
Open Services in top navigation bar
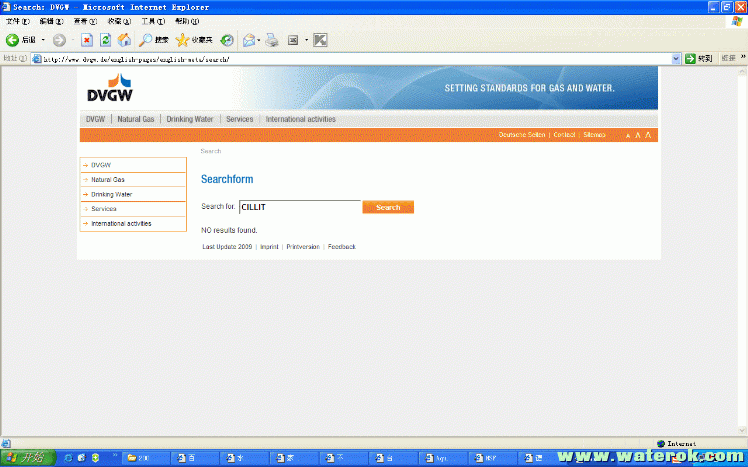tap(239, 119)
